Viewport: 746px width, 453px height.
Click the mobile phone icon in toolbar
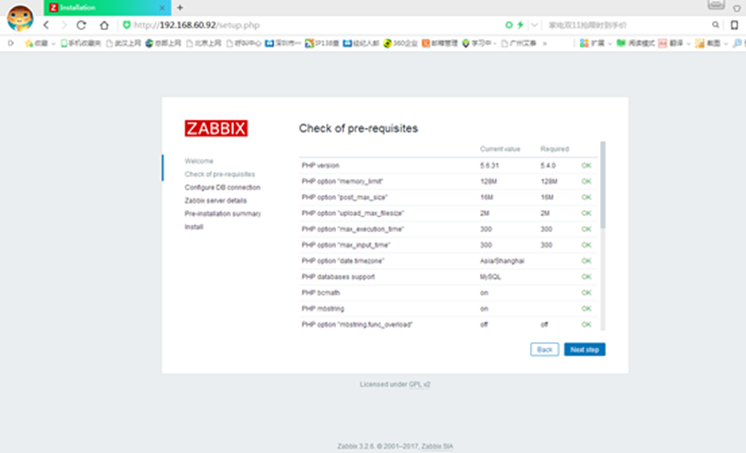pos(735,25)
